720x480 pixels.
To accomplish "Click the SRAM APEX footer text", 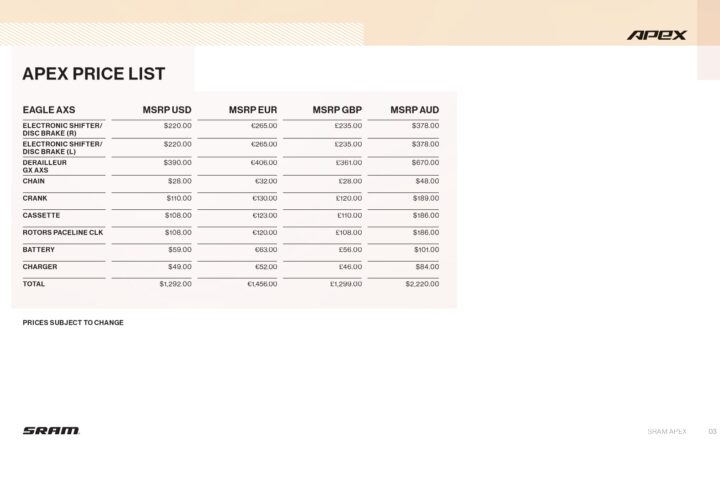I will tap(666, 431).
